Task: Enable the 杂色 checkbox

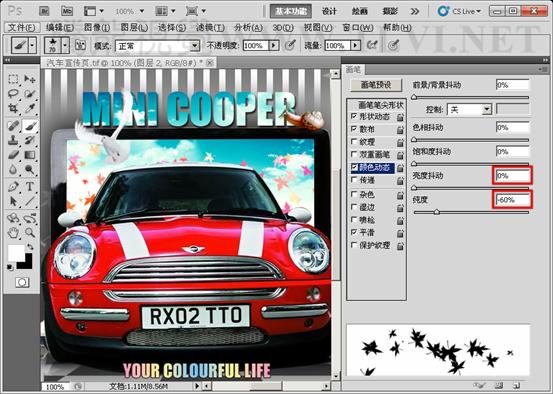Action: click(x=354, y=194)
